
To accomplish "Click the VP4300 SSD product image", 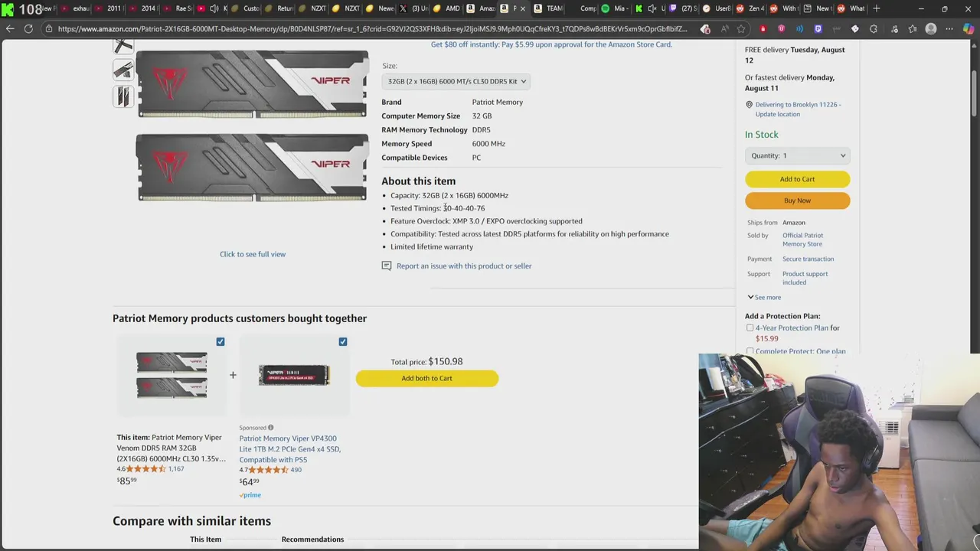I will [x=294, y=375].
